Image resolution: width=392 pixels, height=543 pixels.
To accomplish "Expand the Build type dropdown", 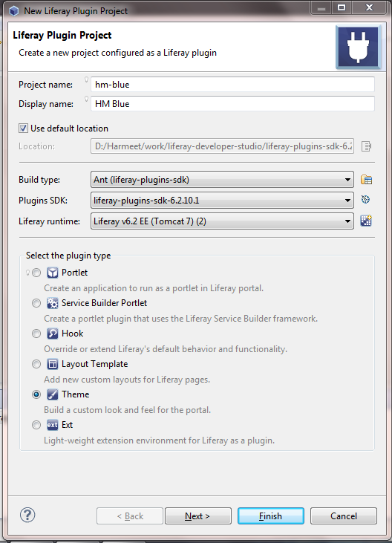I will click(222, 180).
